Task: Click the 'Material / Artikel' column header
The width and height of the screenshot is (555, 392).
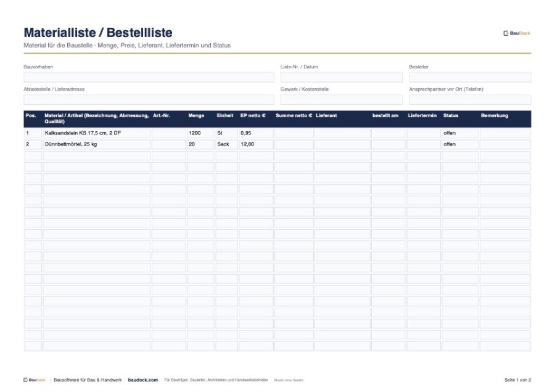Action: (96, 118)
